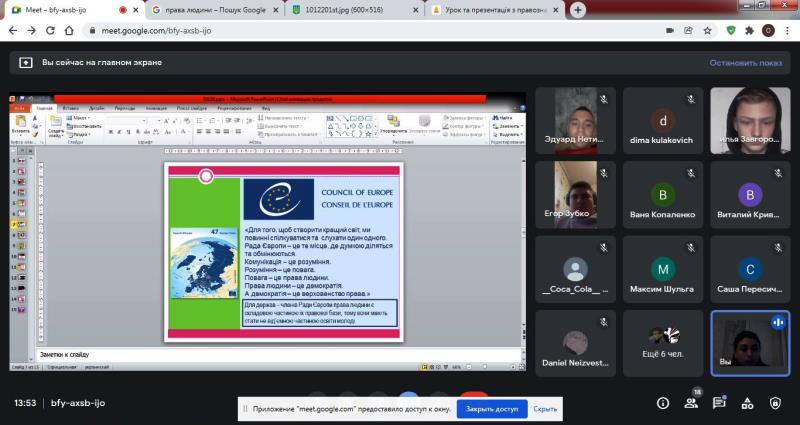Open the chat messages icon
The height and width of the screenshot is (425, 800).
pos(719,403)
